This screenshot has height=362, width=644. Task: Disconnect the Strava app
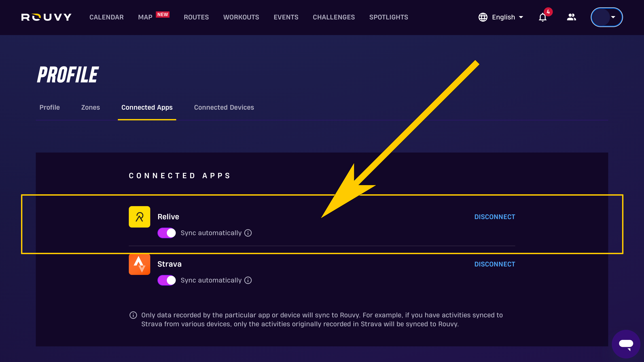click(495, 264)
